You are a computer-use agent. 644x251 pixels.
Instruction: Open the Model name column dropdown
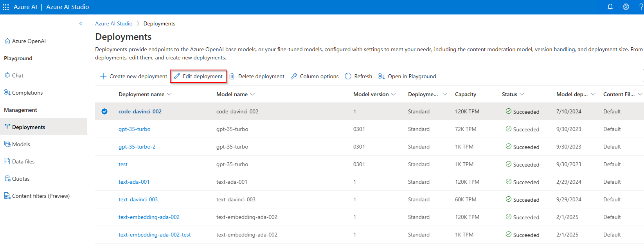click(x=252, y=94)
